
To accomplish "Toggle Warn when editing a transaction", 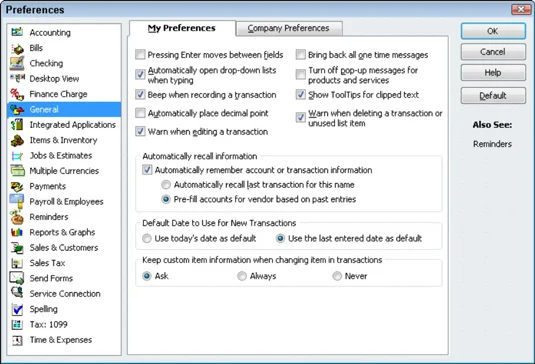I will coord(140,131).
